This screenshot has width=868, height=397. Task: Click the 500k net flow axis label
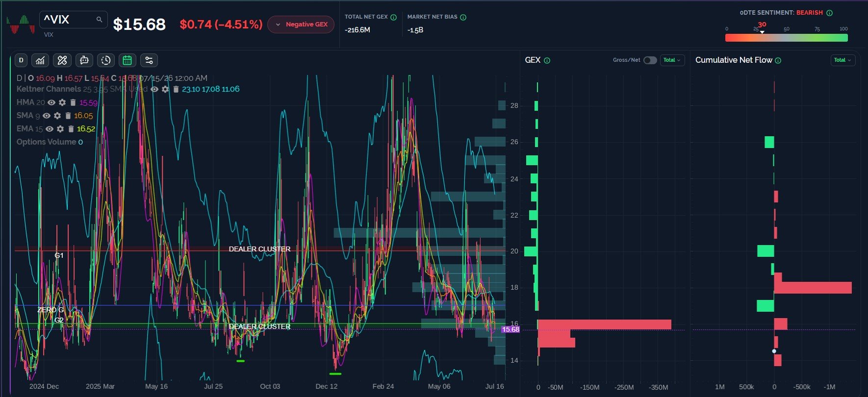pos(746,387)
